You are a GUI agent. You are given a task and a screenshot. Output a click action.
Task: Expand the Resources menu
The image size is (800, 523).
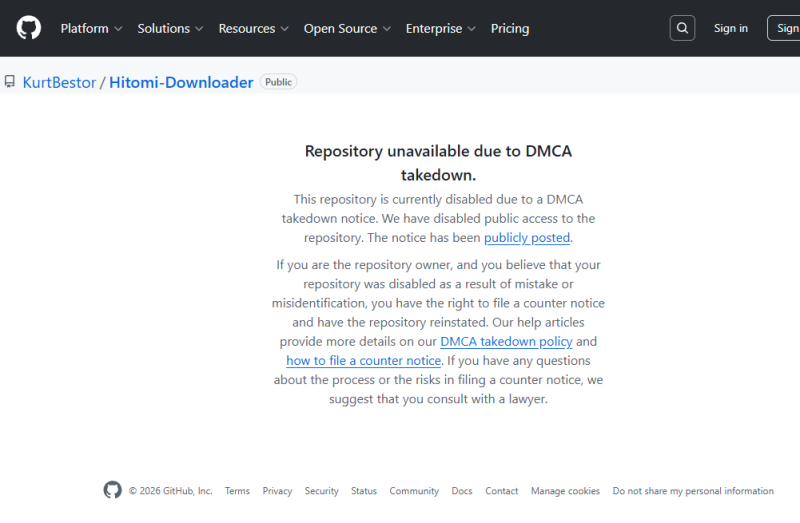[254, 29]
